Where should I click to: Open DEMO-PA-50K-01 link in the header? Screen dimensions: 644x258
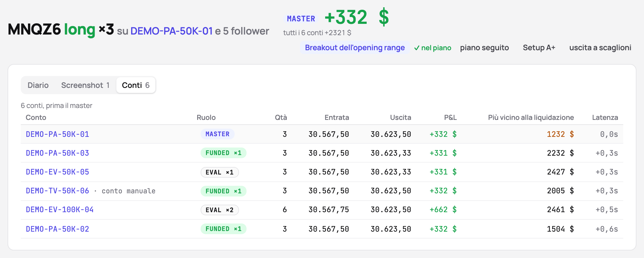pos(172,31)
